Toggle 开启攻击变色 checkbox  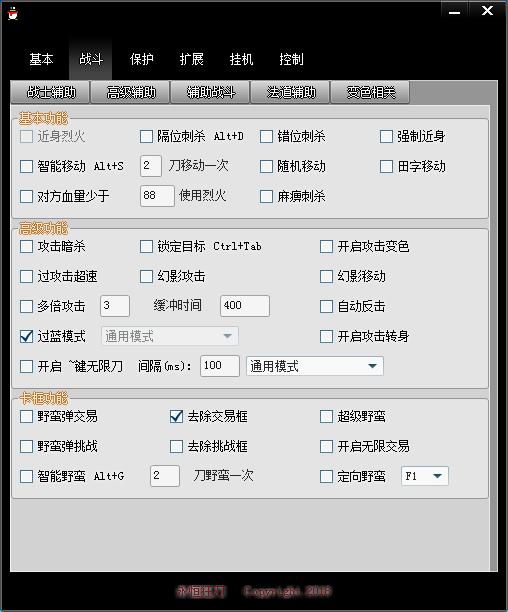pos(326,247)
